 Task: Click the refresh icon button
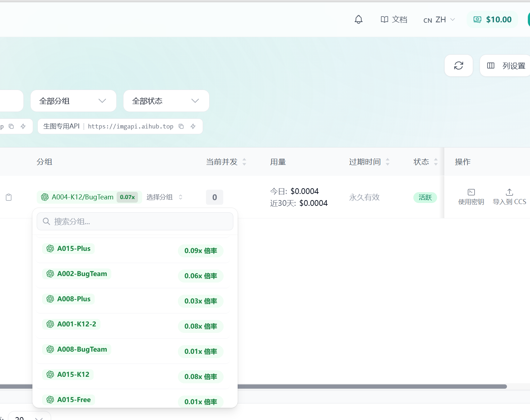459,66
